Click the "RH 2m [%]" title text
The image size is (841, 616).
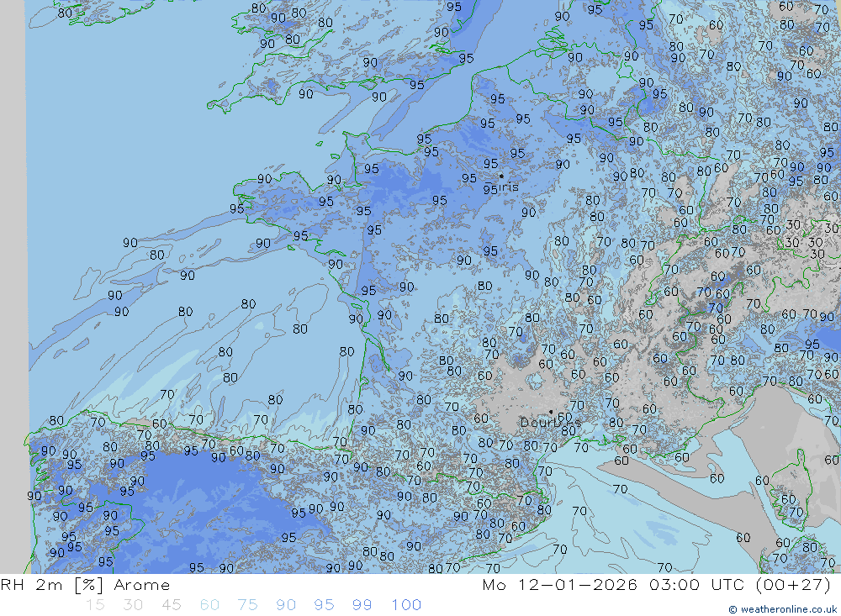pyautogui.click(x=51, y=585)
